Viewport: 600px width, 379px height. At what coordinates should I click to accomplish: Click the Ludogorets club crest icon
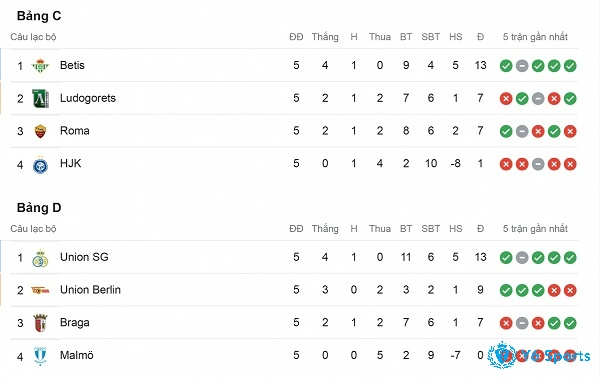[40, 98]
